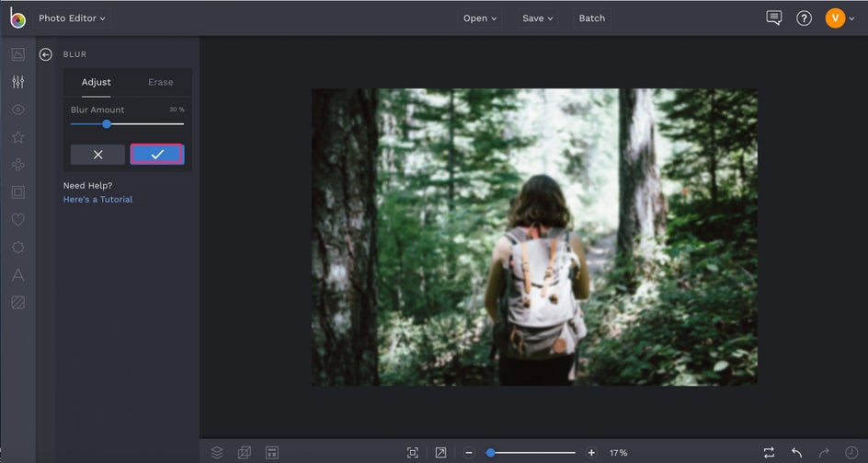Open the Overlays heart icon
The width and height of the screenshot is (868, 463).
tap(17, 220)
